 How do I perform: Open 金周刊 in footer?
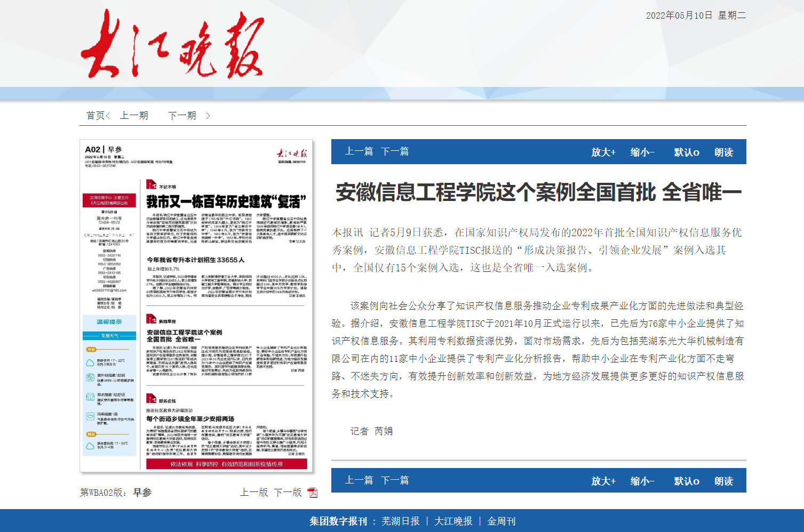[501, 521]
